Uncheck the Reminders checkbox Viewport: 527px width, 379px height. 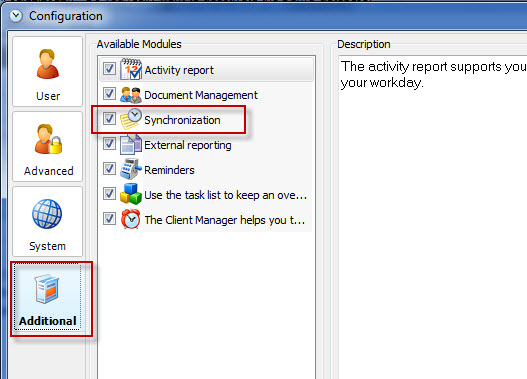click(x=109, y=169)
